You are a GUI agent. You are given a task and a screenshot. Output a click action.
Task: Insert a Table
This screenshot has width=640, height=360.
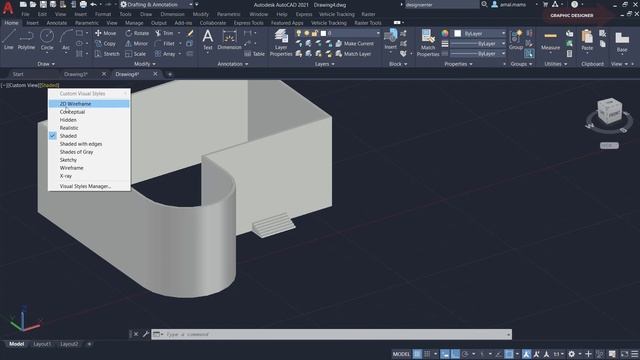point(255,54)
